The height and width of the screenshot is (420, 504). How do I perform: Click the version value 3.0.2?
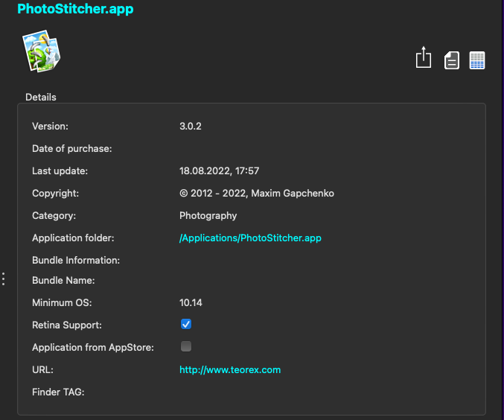point(191,126)
